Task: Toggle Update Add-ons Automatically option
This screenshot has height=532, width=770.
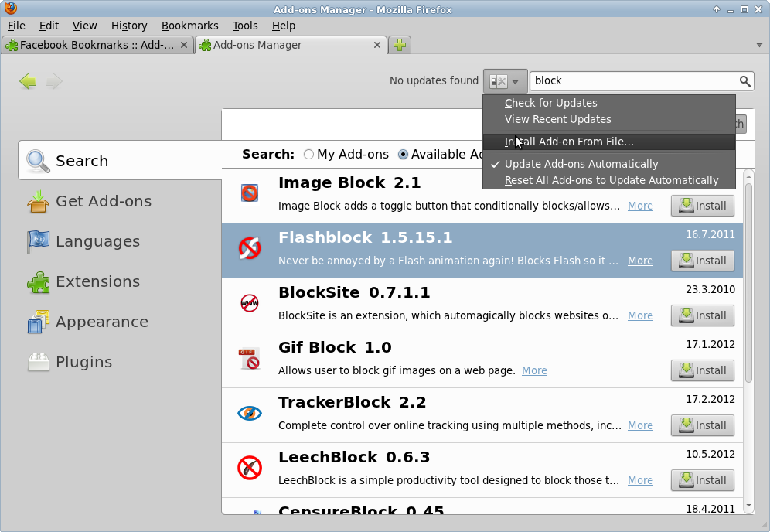Action: [x=609, y=164]
